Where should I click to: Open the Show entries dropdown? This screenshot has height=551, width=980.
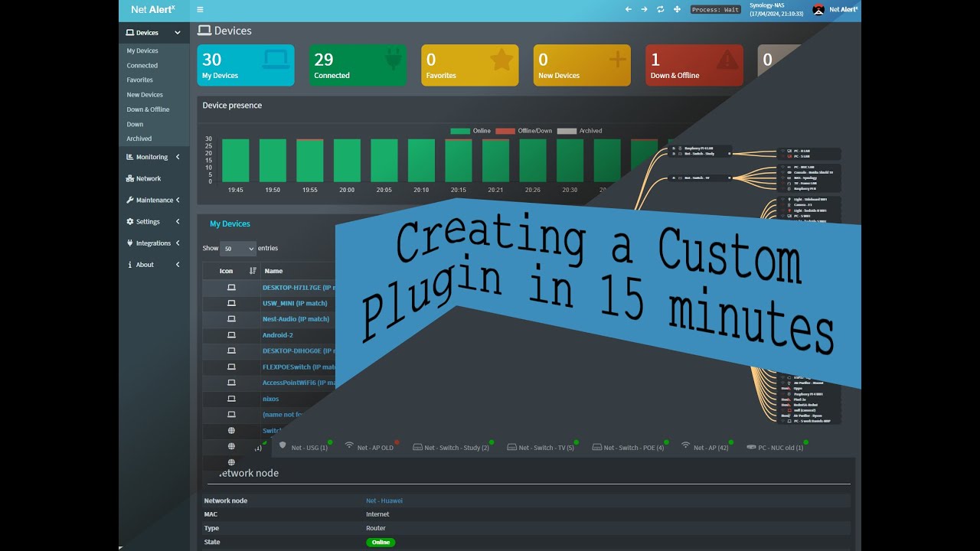pos(237,249)
